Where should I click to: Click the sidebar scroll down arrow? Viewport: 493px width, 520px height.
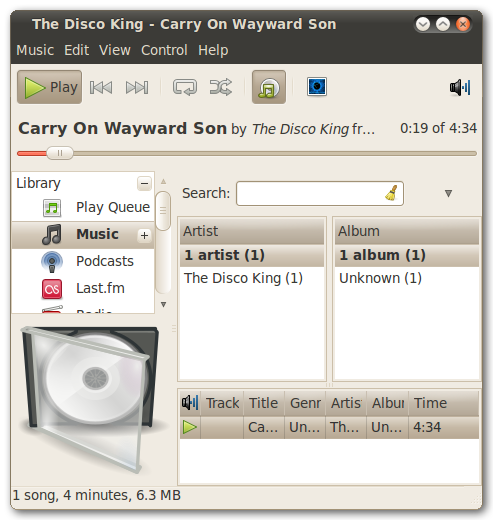click(163, 304)
